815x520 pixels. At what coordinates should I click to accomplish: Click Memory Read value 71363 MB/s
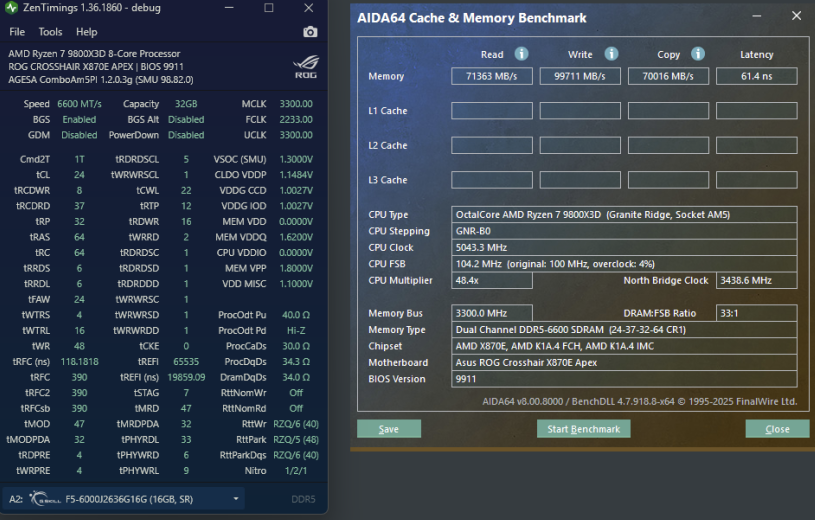[x=492, y=76]
